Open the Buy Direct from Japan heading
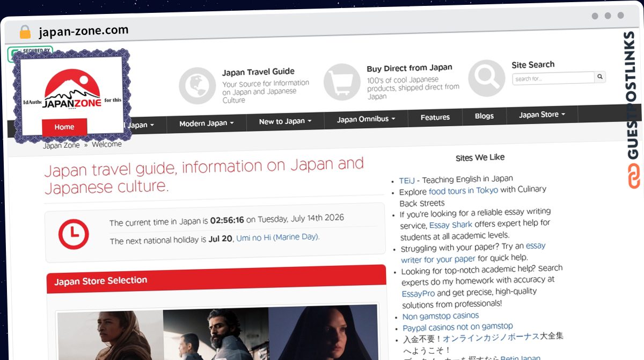The image size is (644, 360). coord(409,68)
